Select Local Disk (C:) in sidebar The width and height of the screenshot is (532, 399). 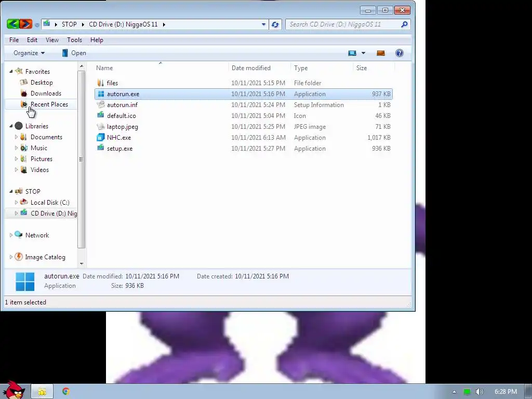tap(50, 203)
